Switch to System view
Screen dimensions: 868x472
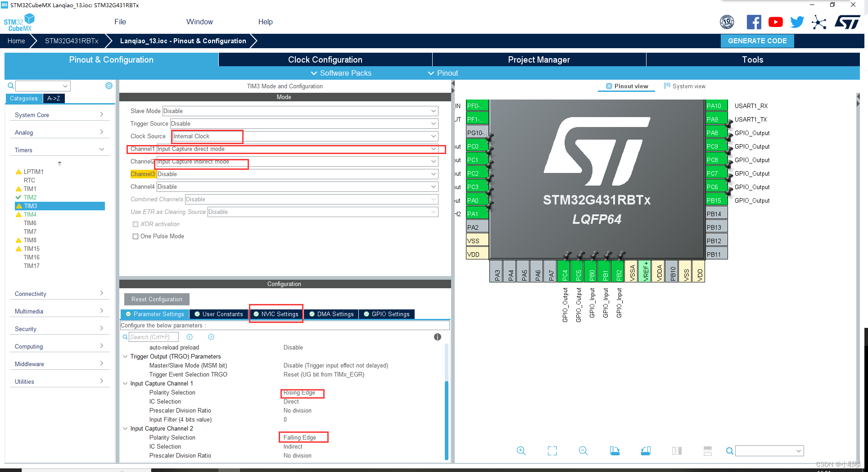pyautogui.click(x=685, y=86)
